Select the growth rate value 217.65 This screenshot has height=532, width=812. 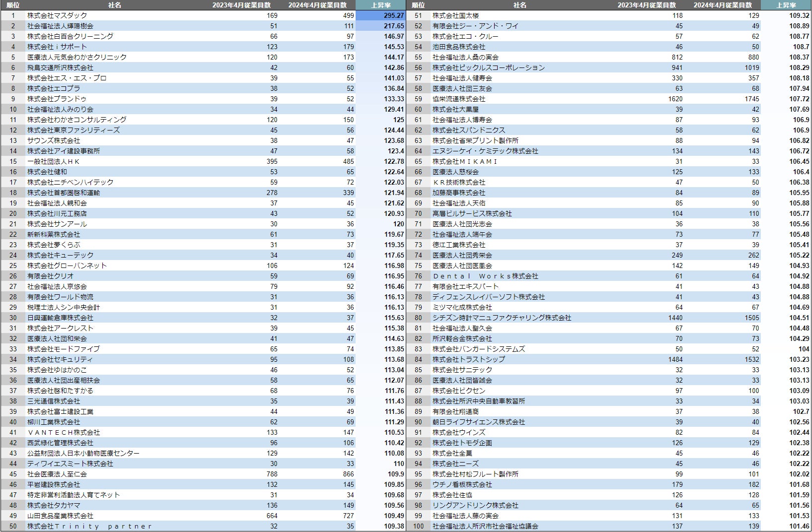394,26
